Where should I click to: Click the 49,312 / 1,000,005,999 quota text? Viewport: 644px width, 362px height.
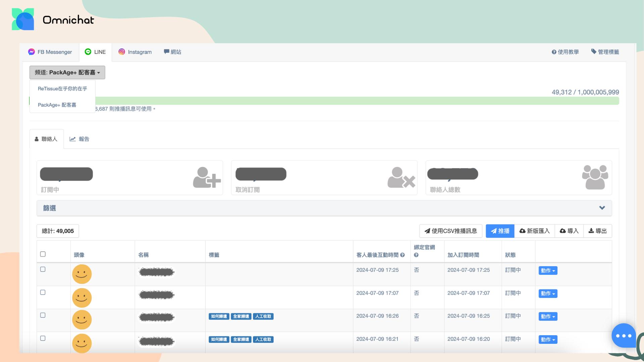coord(585,92)
